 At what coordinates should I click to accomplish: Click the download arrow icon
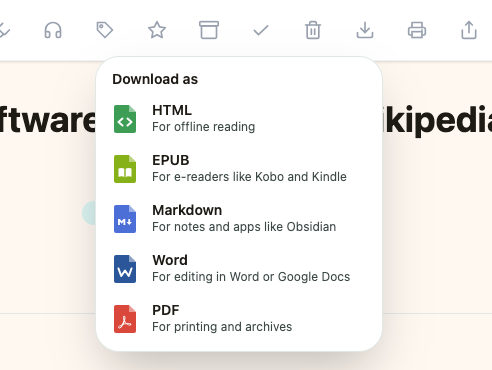[365, 30]
